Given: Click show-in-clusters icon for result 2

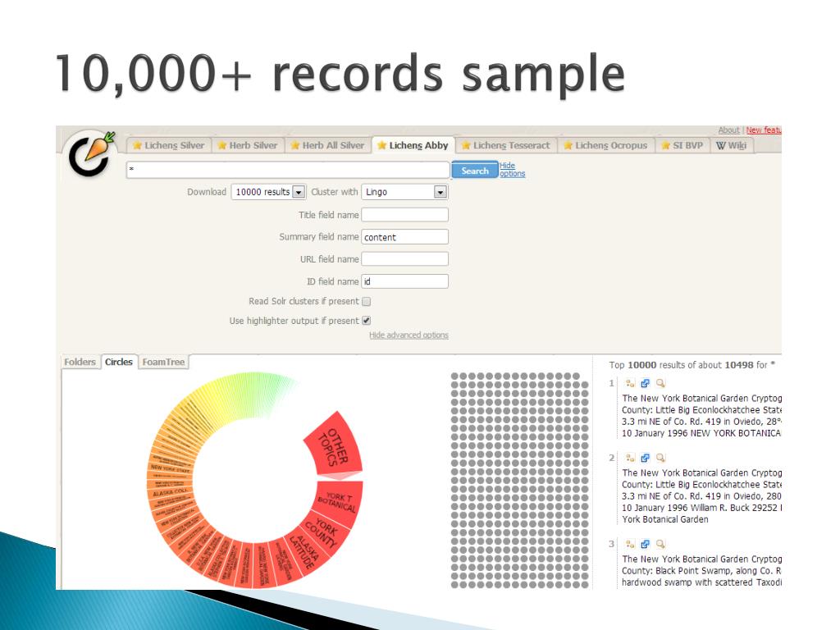Looking at the screenshot, I should coord(630,458).
